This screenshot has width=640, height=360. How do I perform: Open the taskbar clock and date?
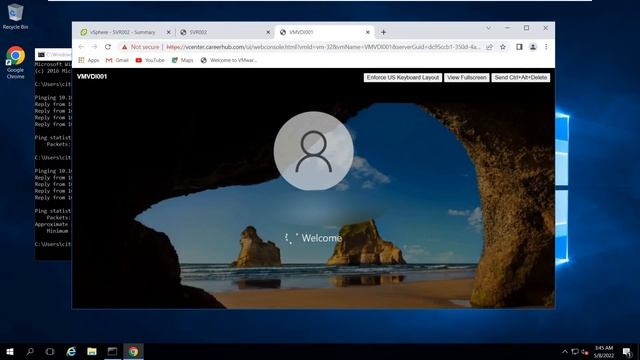tap(604, 351)
